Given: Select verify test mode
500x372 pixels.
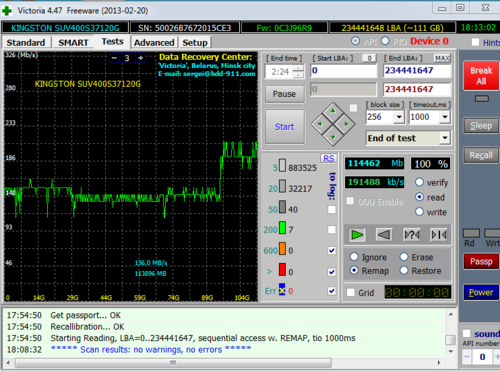Looking at the screenshot, I should tap(419, 182).
